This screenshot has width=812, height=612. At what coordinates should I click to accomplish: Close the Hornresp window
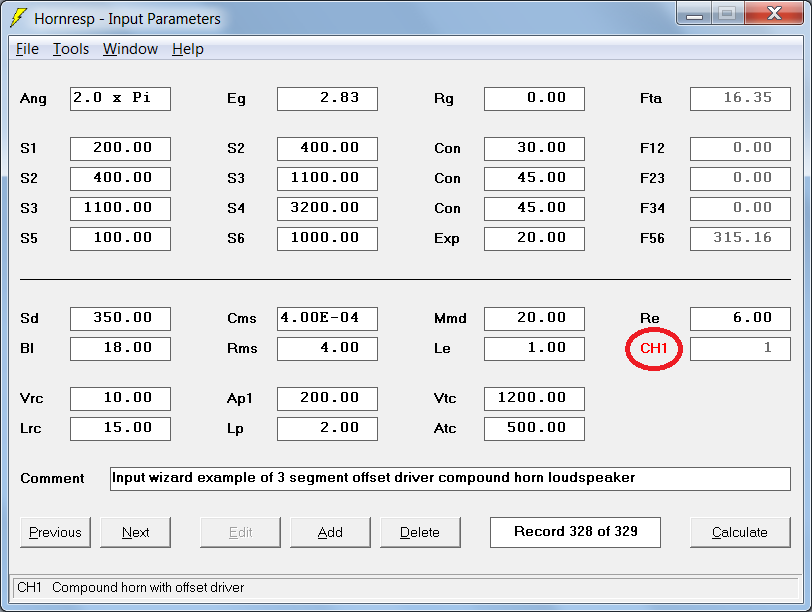click(774, 13)
